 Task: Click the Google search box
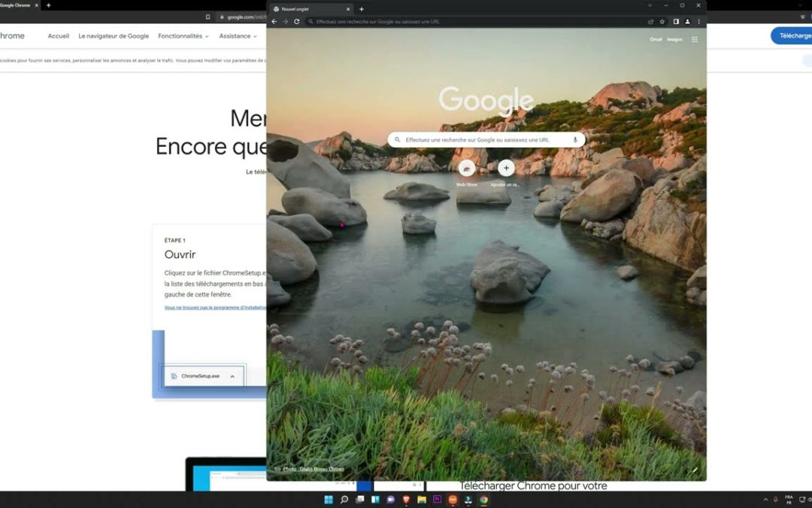coord(486,140)
